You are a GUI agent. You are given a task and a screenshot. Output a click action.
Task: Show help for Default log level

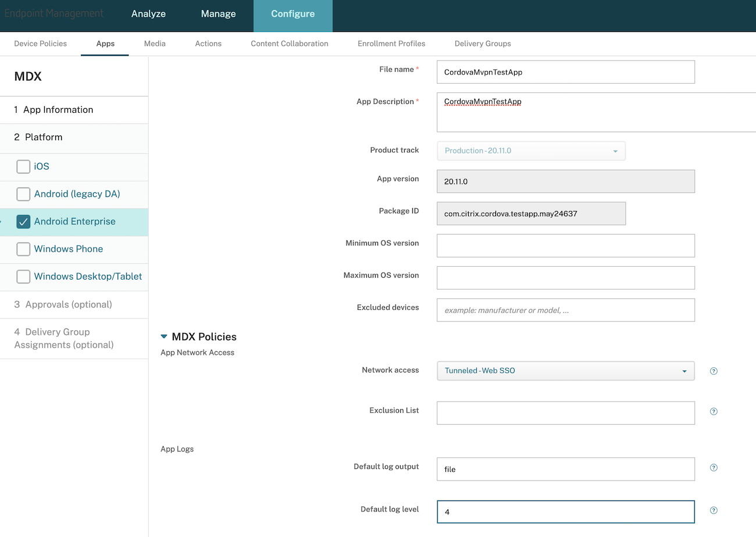pyautogui.click(x=714, y=510)
